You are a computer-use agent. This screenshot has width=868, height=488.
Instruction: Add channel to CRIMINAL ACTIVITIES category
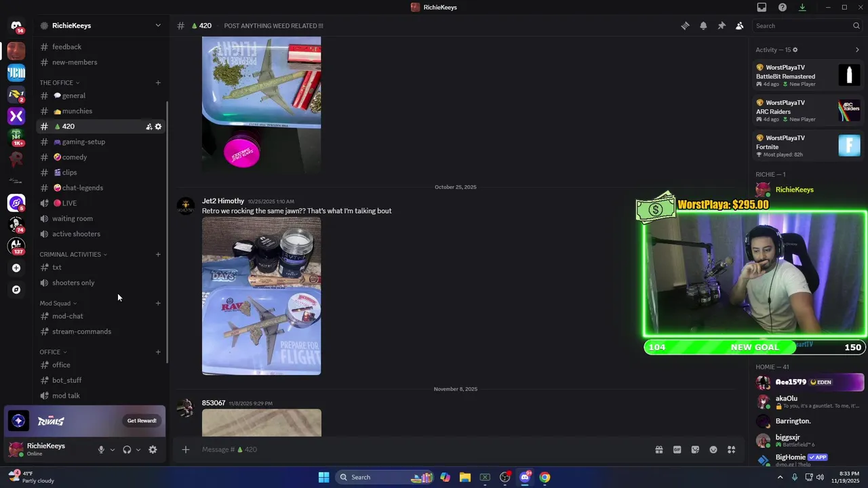click(158, 254)
